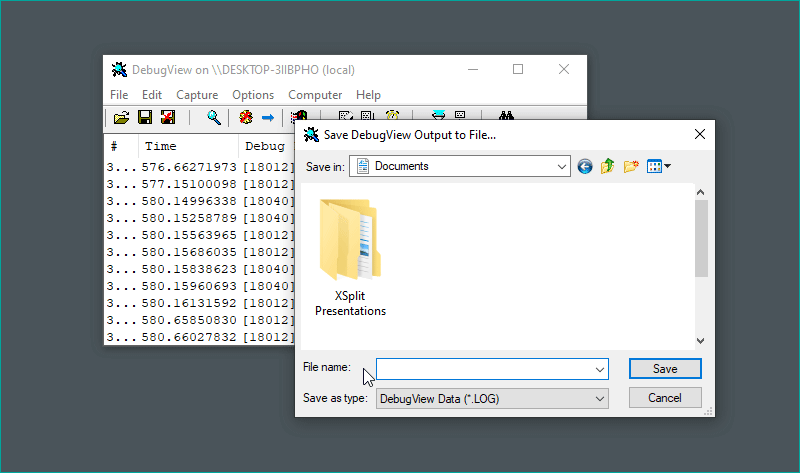Toggle the clock time format icon

pyautogui.click(x=392, y=115)
